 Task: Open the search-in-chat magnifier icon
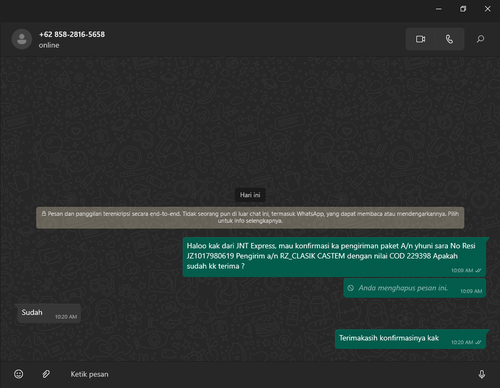pos(480,39)
